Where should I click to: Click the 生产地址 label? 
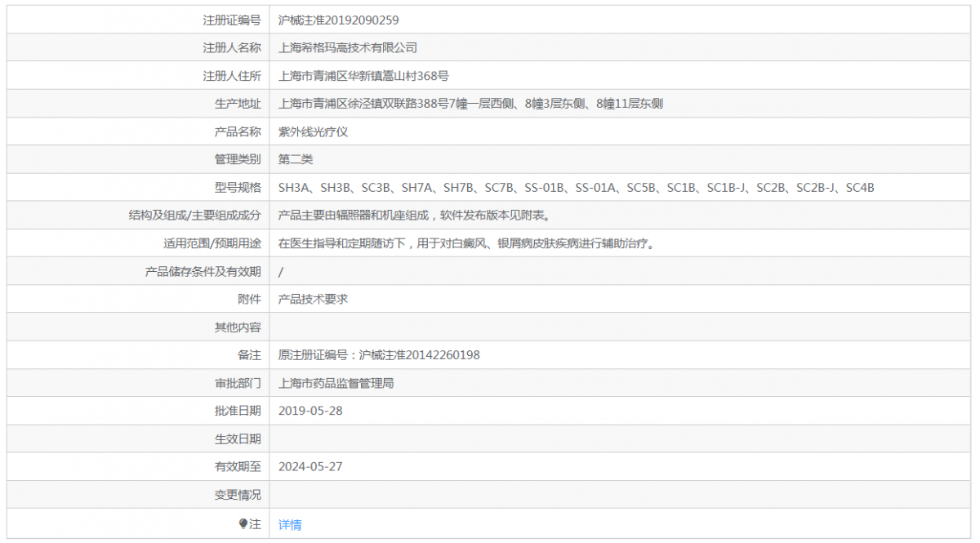(238, 104)
